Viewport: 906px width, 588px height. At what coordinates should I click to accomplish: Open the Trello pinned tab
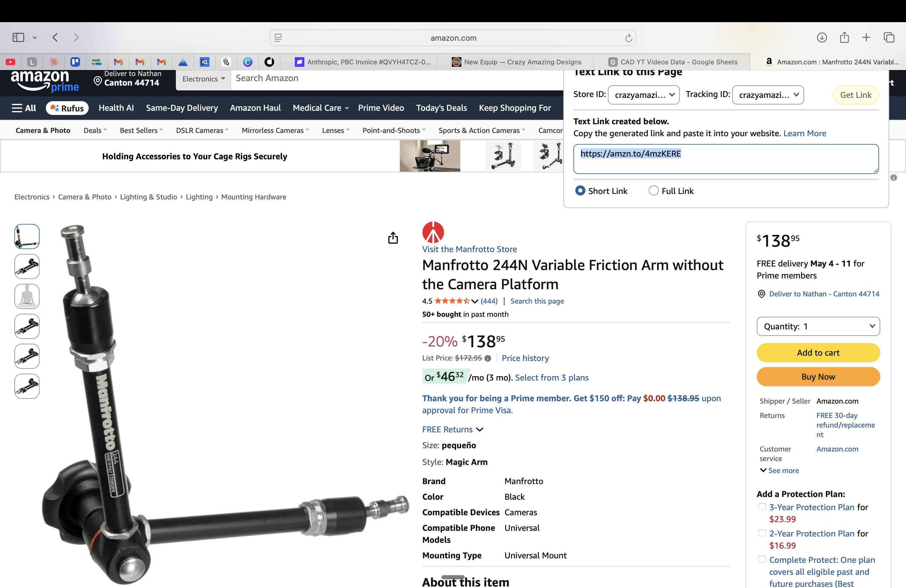coord(75,62)
